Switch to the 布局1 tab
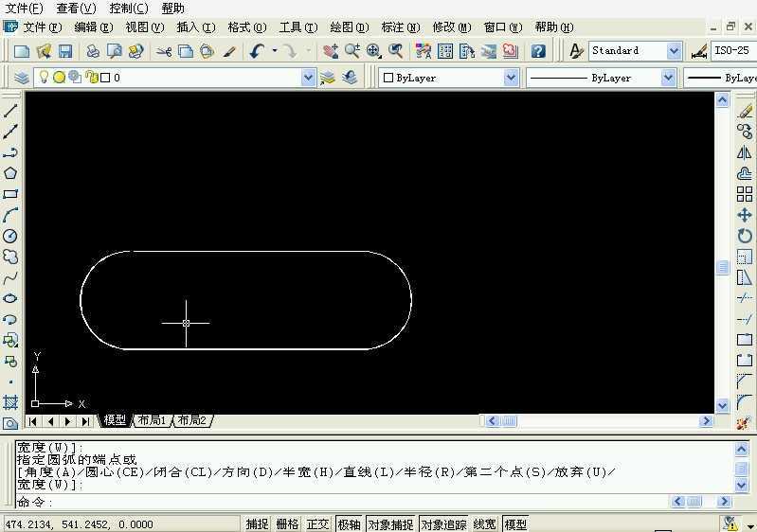Screen dimensions: 757x532 [152, 420]
